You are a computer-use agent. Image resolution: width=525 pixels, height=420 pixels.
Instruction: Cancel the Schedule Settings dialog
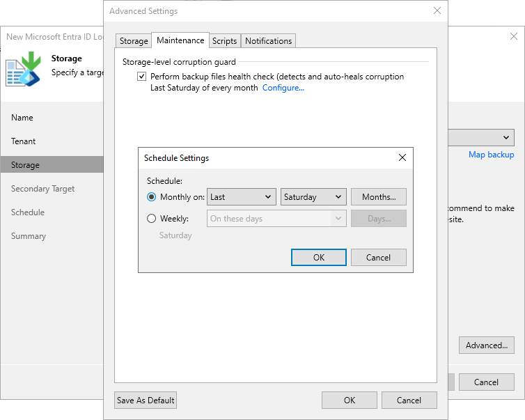pyautogui.click(x=379, y=257)
